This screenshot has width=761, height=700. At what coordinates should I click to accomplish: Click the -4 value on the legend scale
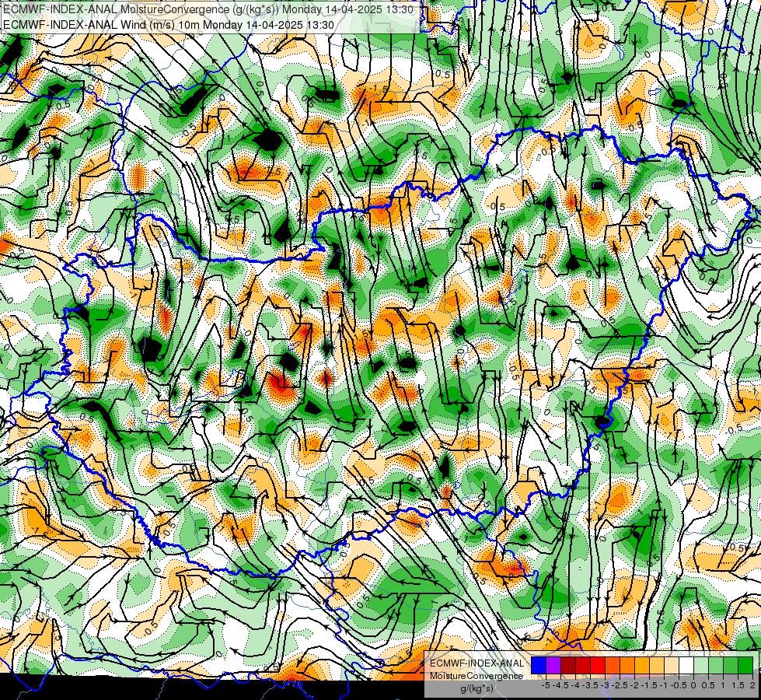point(575,685)
